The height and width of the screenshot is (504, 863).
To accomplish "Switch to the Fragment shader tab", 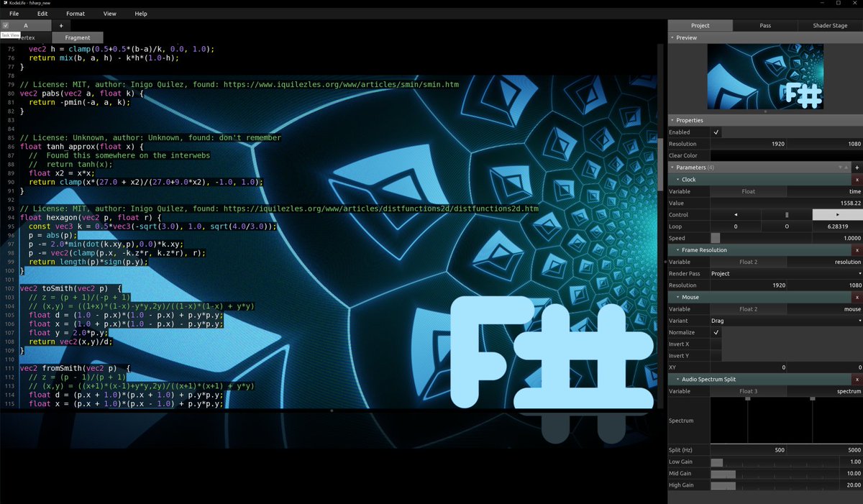I will click(78, 37).
